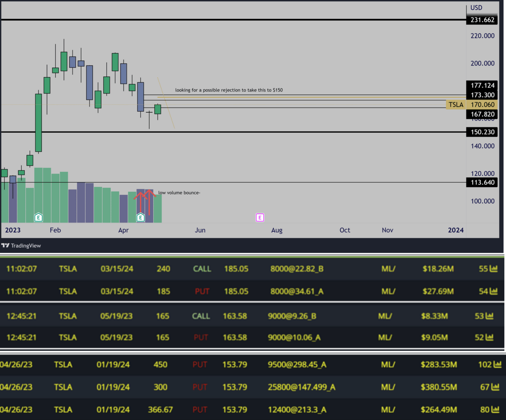Image resolution: width=506 pixels, height=420 pixels.
Task: Open chart icon beside the 53 count
Action: click(x=489, y=316)
